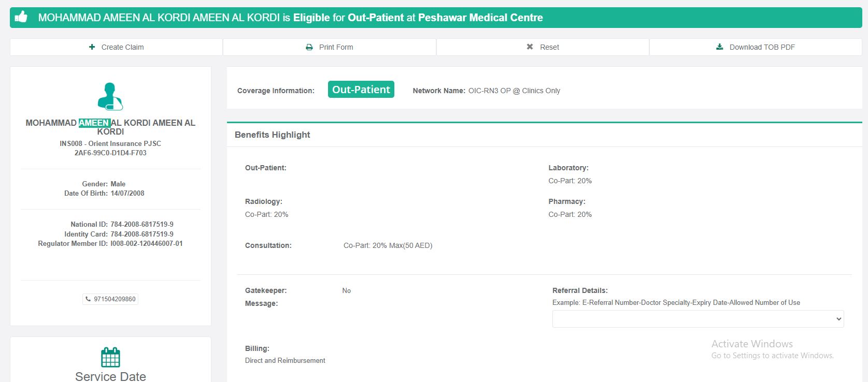The image size is (868, 382).
Task: Click the Service Date calendar icon
Action: (x=110, y=357)
